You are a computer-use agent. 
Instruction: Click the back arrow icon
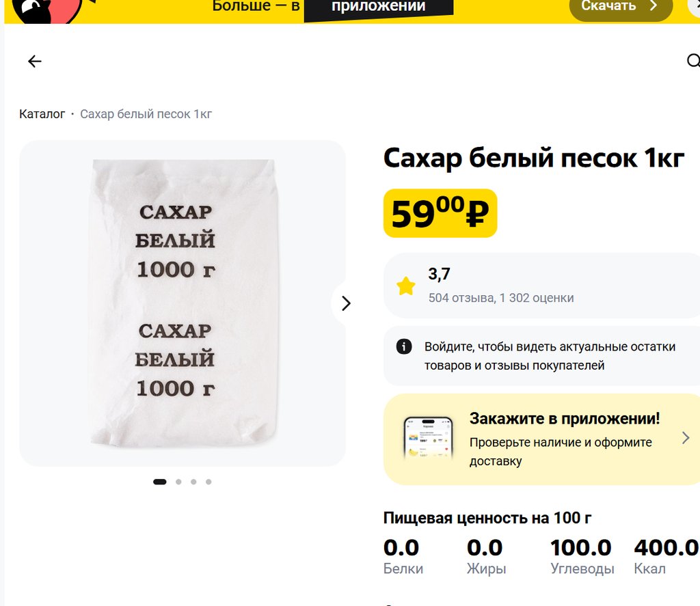(x=34, y=61)
